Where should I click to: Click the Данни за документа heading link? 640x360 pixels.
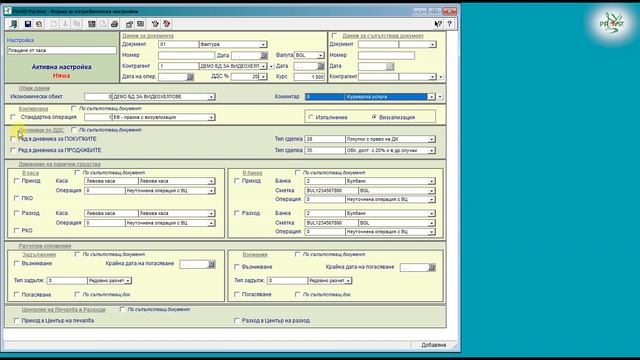(148, 36)
